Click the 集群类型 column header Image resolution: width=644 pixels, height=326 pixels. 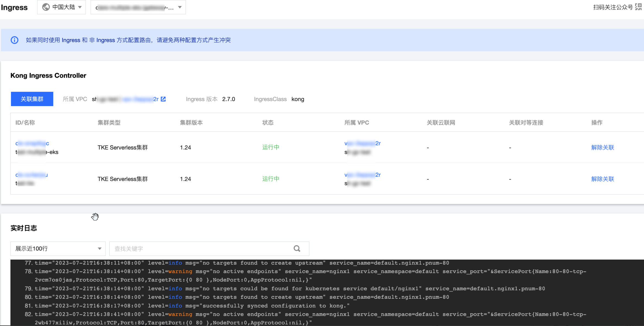pyautogui.click(x=109, y=123)
